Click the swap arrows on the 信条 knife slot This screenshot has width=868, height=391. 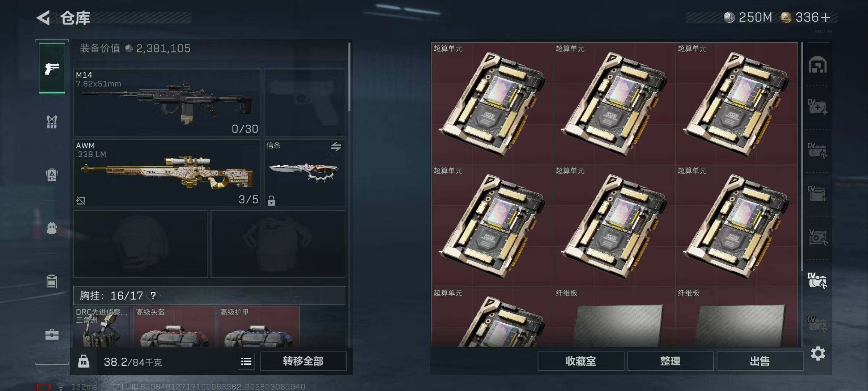pos(336,147)
